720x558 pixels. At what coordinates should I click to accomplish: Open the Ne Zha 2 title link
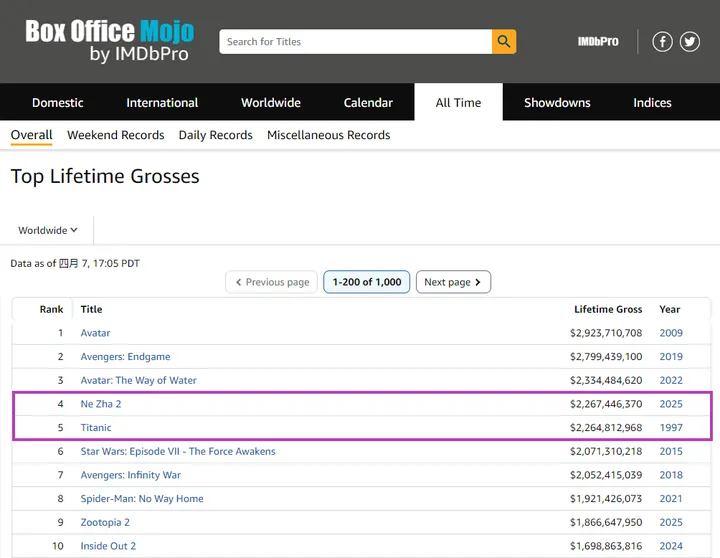tap(101, 404)
